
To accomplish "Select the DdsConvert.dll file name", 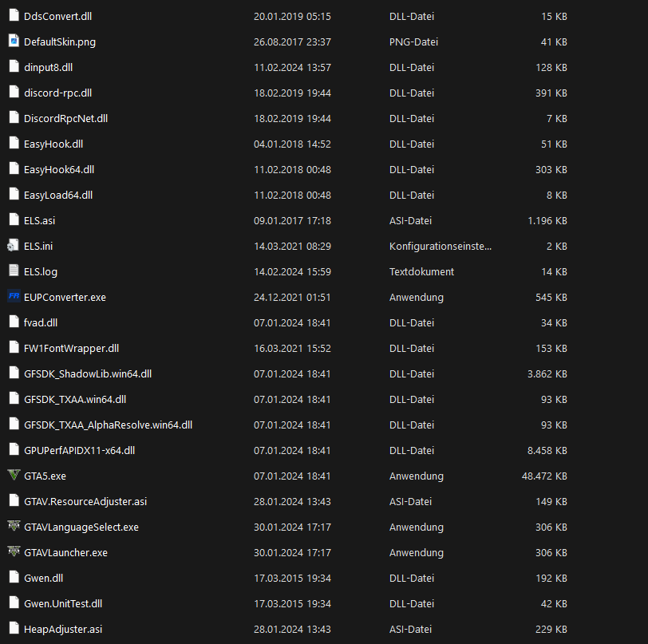I will pyautogui.click(x=58, y=16).
